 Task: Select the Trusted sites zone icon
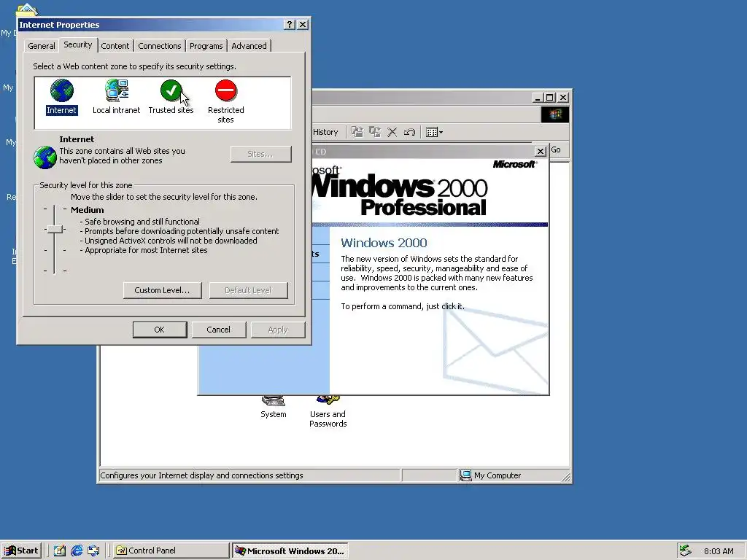(x=171, y=91)
